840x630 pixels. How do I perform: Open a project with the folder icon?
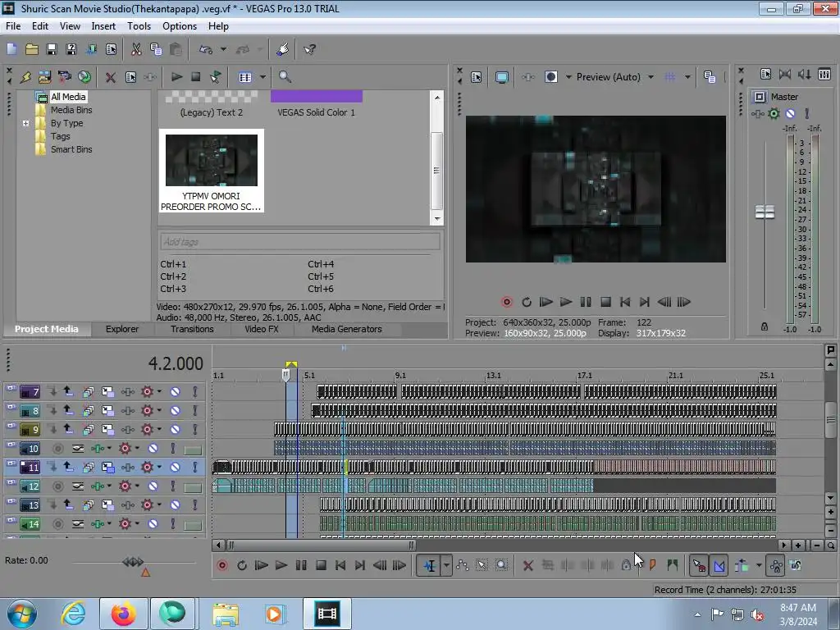point(32,49)
